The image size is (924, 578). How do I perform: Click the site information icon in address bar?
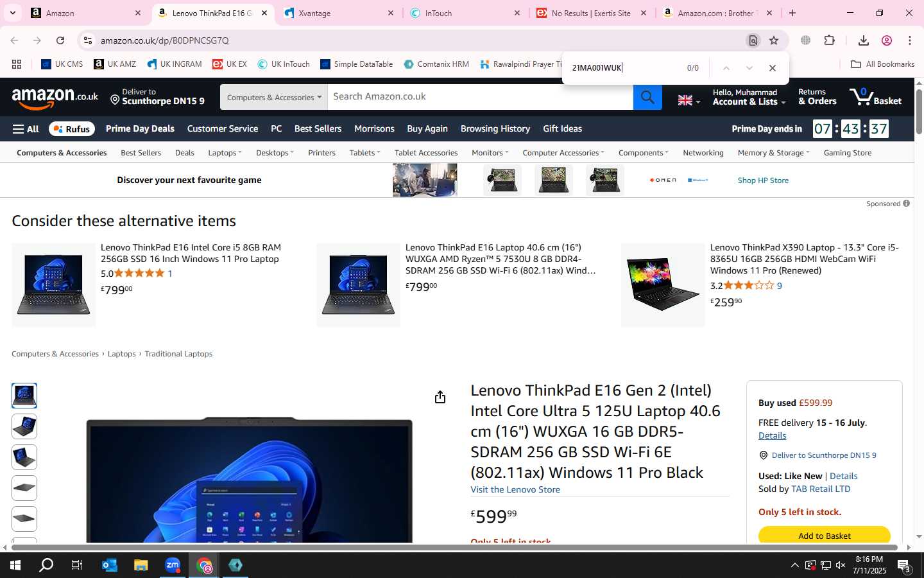(87, 40)
